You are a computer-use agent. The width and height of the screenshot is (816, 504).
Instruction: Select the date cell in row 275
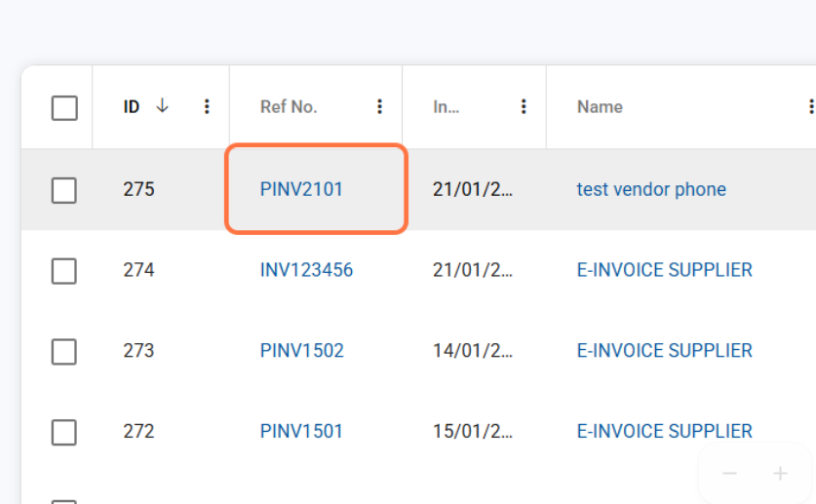coord(473,189)
